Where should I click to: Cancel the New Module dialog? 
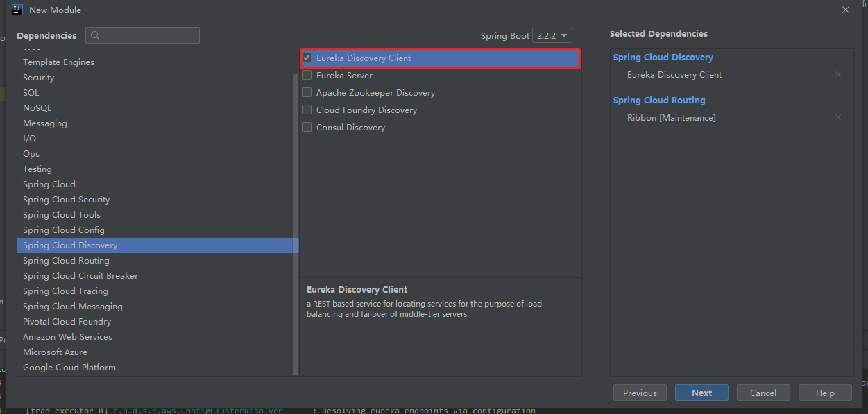coord(763,393)
